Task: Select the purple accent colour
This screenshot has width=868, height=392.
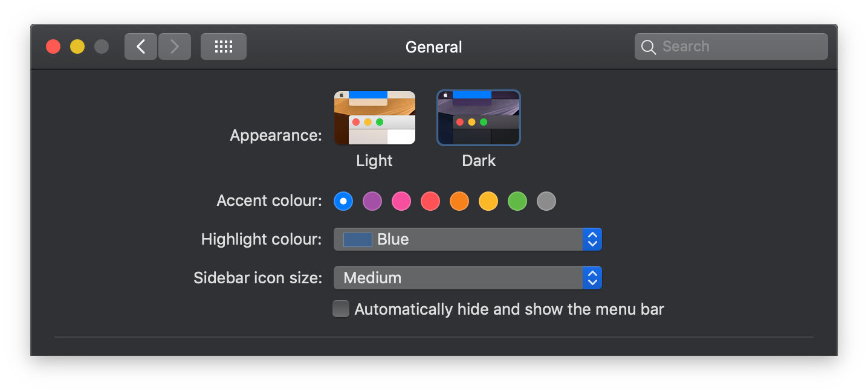Action: coord(372,201)
